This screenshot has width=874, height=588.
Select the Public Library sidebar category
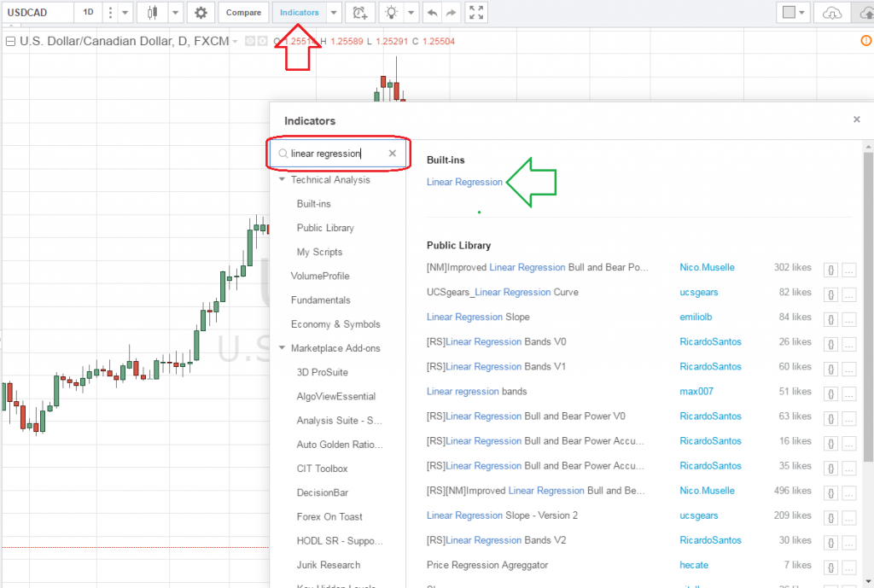[x=325, y=228]
